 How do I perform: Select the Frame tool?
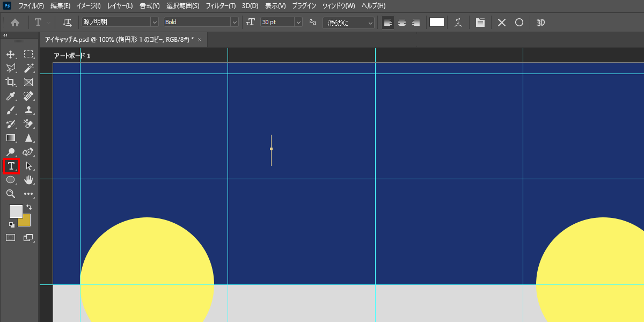tap(28, 82)
